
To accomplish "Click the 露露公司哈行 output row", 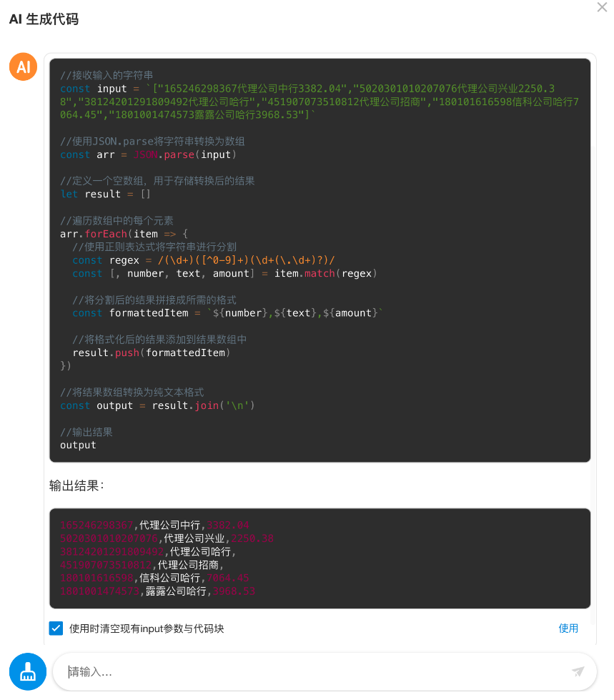I will click(x=157, y=591).
